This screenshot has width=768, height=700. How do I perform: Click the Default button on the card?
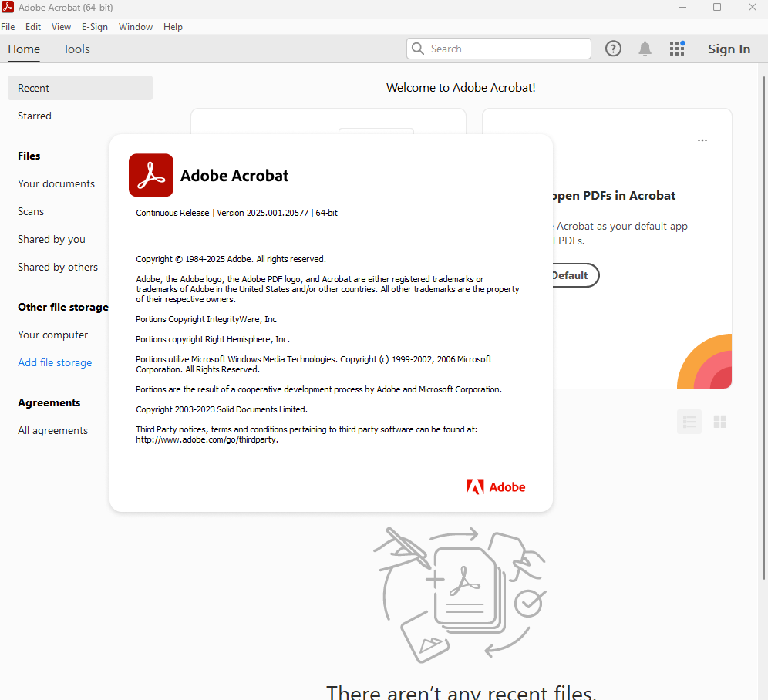pyautogui.click(x=575, y=275)
